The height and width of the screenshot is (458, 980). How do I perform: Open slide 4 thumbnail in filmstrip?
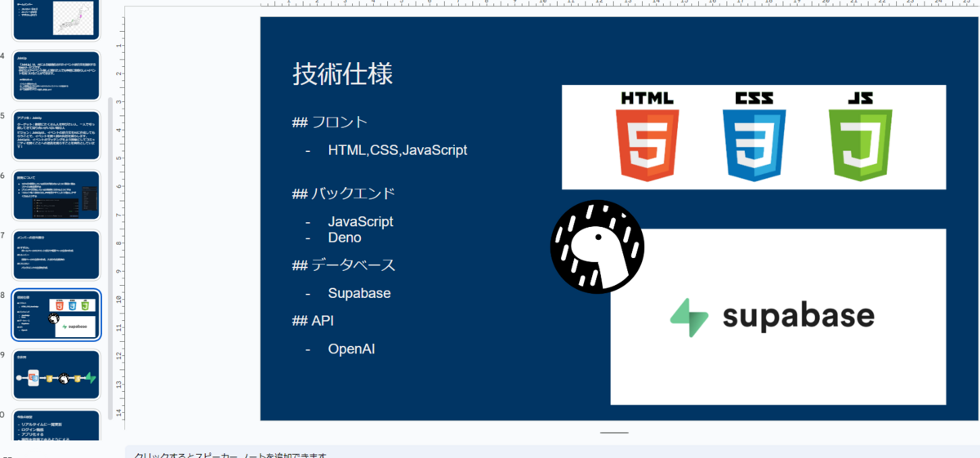[56, 78]
